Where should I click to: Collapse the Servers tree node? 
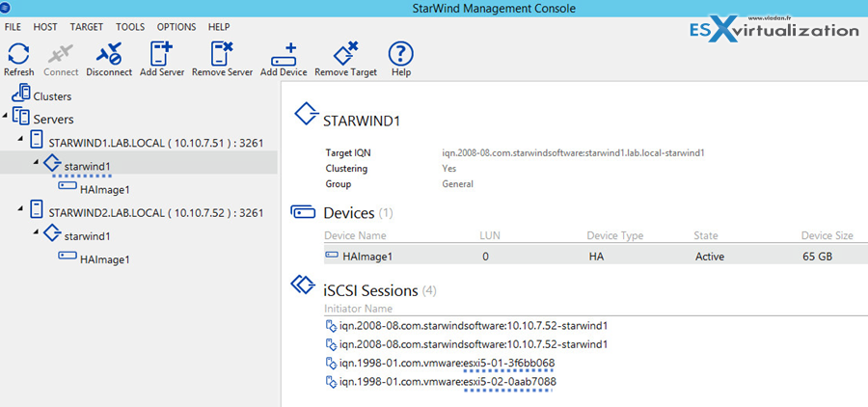click(x=5, y=117)
